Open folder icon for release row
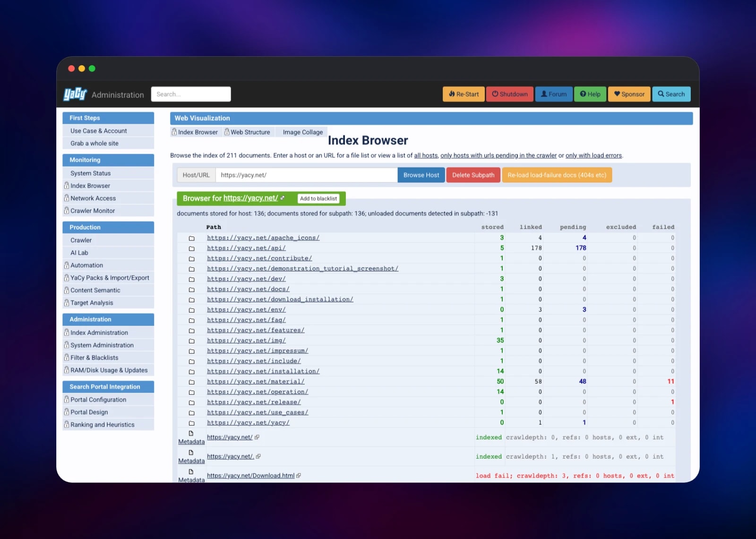Screen dimensions: 756x539 (x=191, y=402)
